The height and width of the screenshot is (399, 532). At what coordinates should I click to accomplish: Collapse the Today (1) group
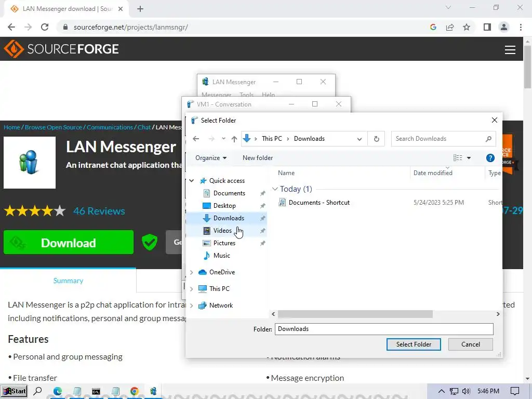275,189
